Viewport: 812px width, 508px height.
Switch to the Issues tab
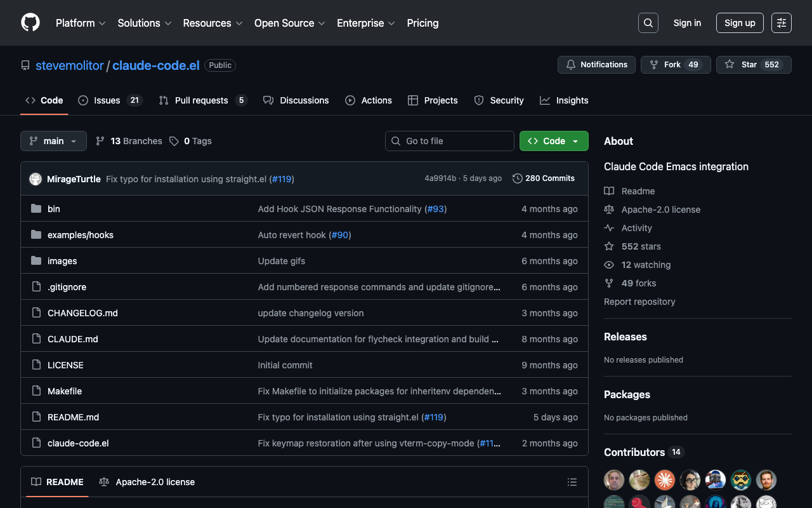107,100
